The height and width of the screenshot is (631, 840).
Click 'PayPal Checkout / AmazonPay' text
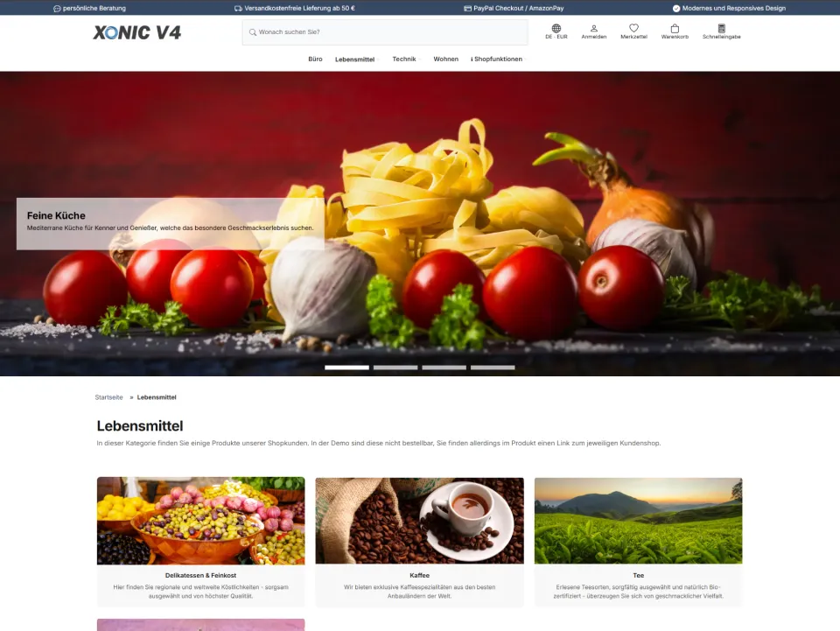(519, 9)
